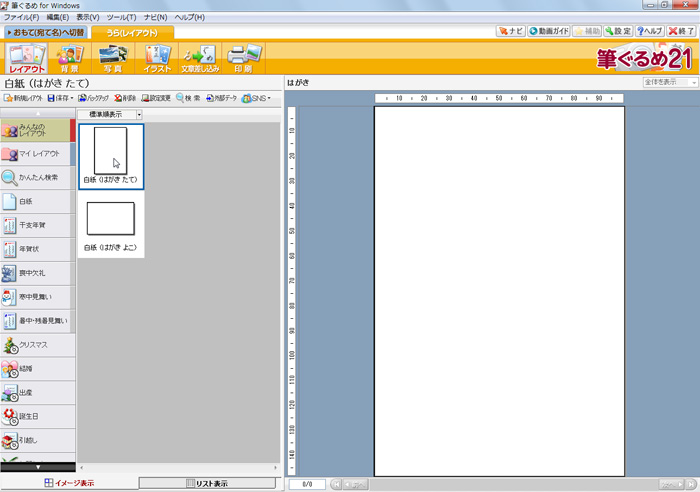
Task: Expand the SNS dropdown in toolbar
Action: 256,98
